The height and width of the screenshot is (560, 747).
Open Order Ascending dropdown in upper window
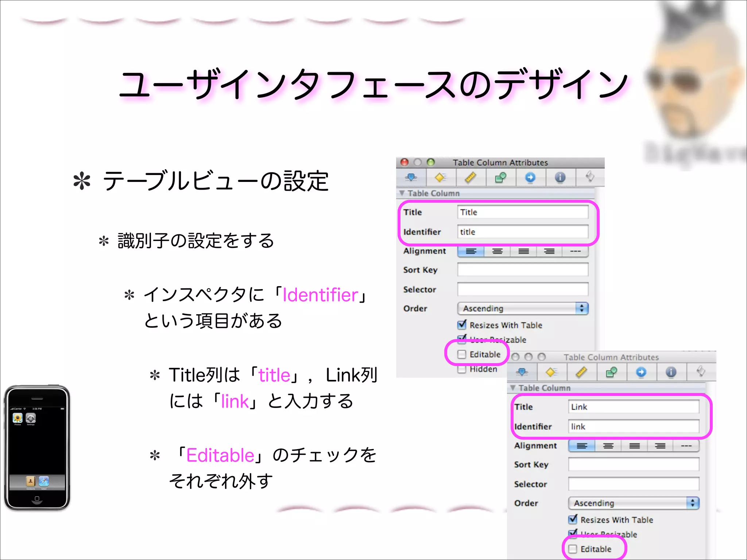click(x=523, y=308)
